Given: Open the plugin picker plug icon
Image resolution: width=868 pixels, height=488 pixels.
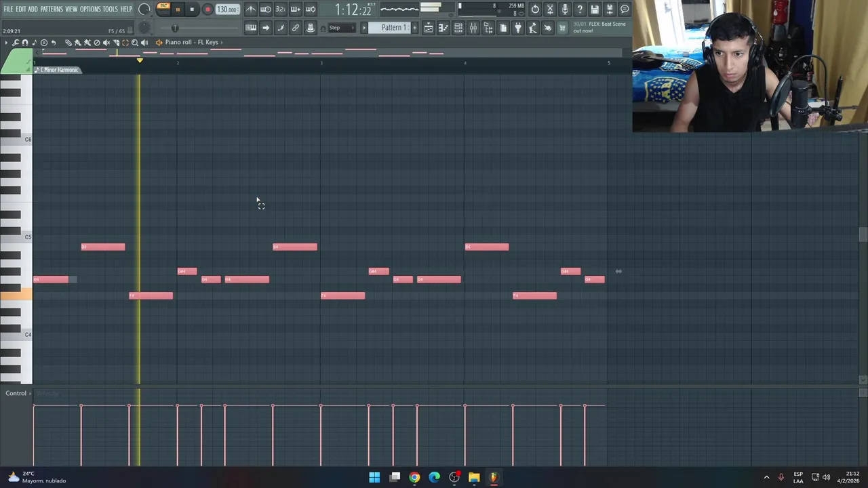Looking at the screenshot, I should tap(518, 28).
